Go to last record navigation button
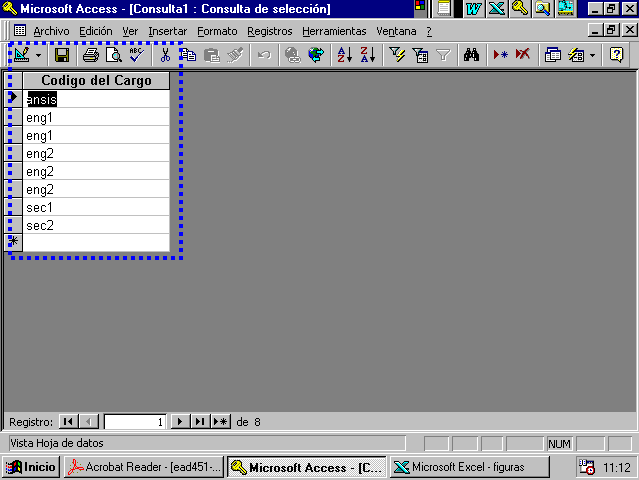The height and width of the screenshot is (480, 639). click(200, 421)
